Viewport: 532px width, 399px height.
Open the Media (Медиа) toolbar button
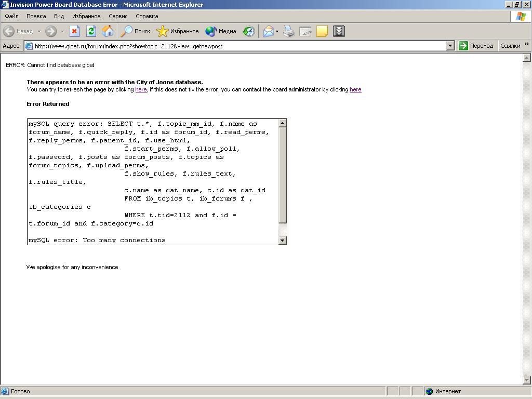point(221,31)
